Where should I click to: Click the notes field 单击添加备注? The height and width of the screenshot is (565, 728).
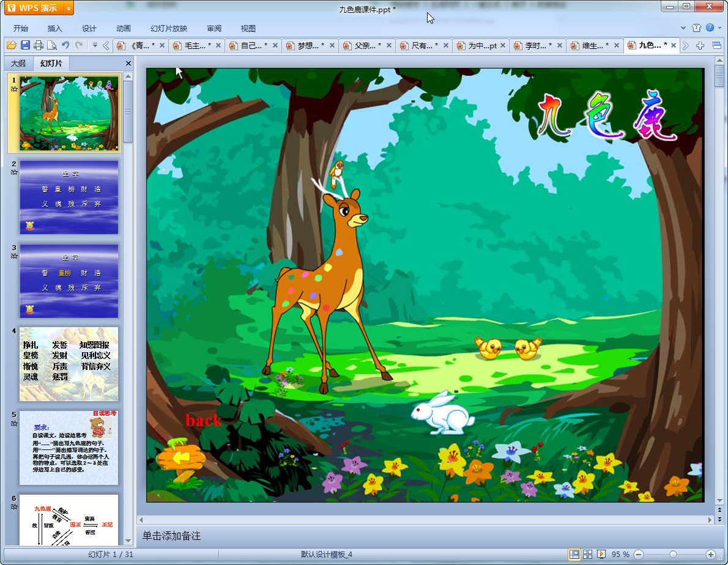click(171, 536)
